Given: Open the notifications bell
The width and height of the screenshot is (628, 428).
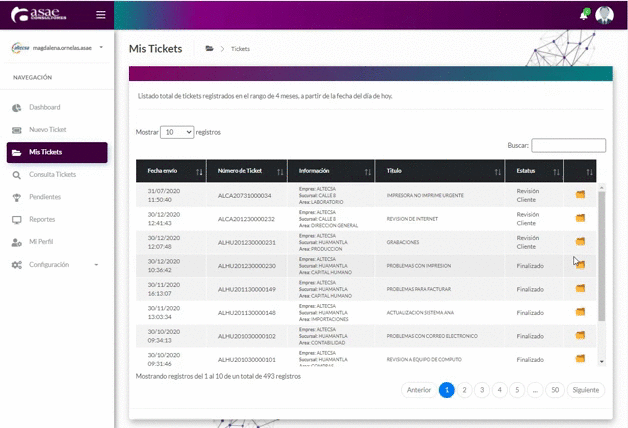Looking at the screenshot, I should coord(585,14).
